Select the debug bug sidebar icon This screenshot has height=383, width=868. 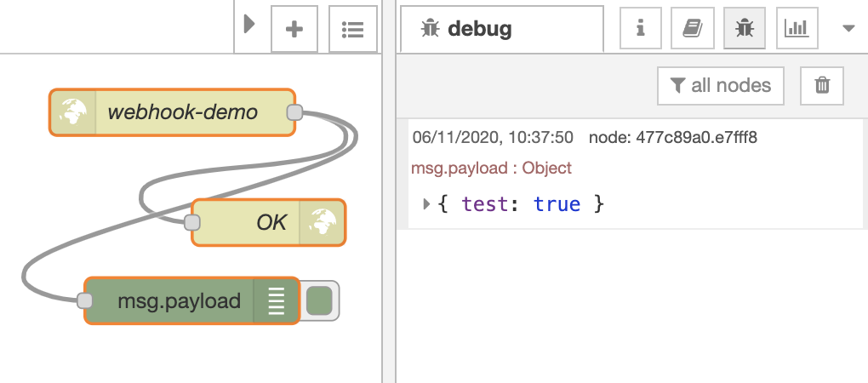745,29
